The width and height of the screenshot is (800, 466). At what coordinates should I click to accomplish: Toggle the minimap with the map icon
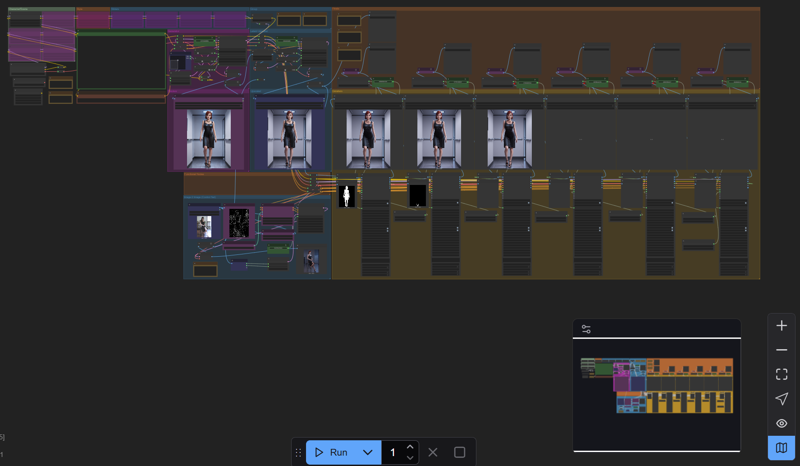[781, 448]
